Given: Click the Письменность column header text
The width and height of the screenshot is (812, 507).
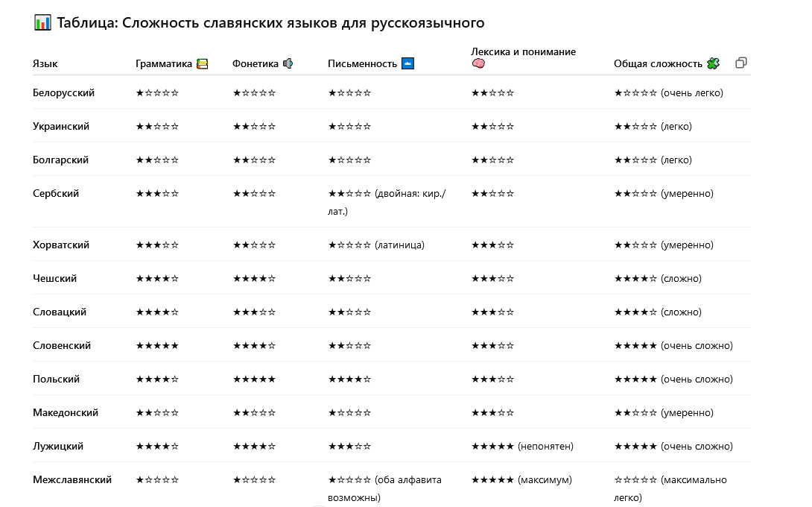Looking at the screenshot, I should [363, 64].
